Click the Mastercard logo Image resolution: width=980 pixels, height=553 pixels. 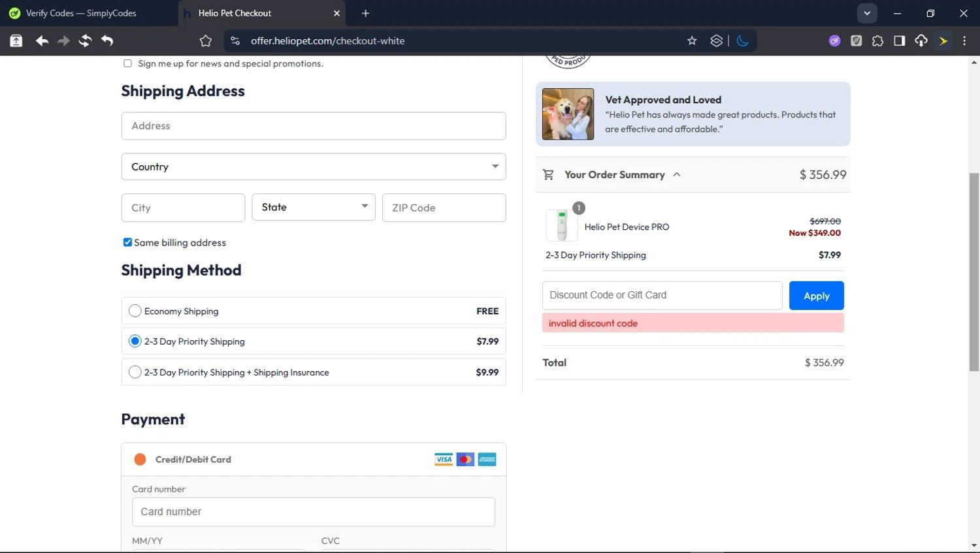(465, 459)
